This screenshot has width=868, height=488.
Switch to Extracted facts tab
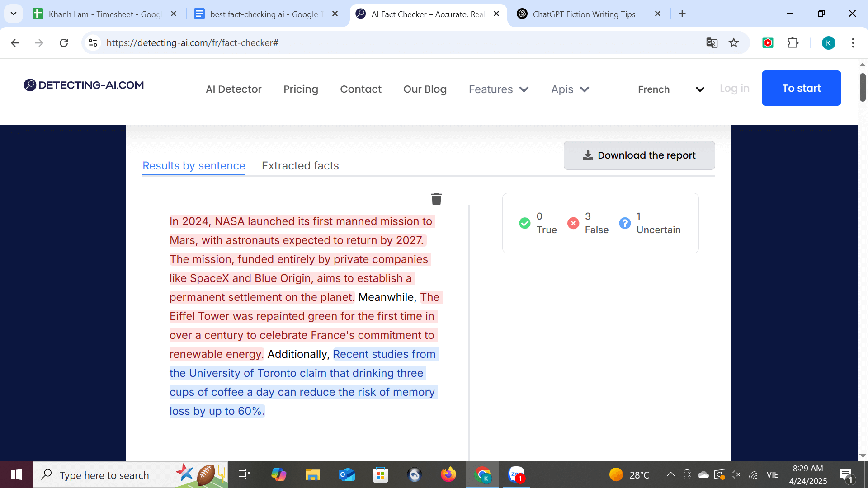300,166
